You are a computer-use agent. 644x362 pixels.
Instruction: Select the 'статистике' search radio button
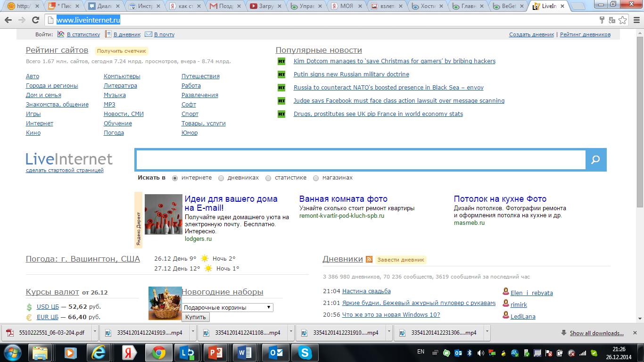268,178
